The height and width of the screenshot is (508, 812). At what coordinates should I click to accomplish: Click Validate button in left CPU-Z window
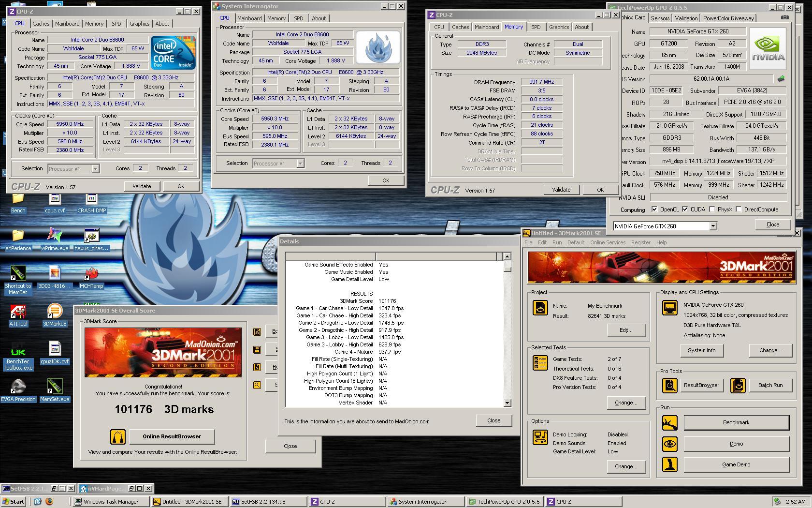pos(142,186)
